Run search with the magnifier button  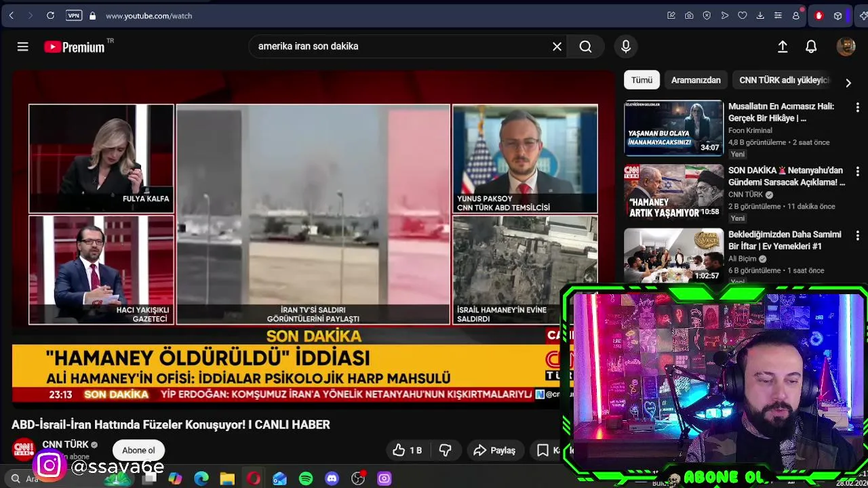(x=586, y=46)
